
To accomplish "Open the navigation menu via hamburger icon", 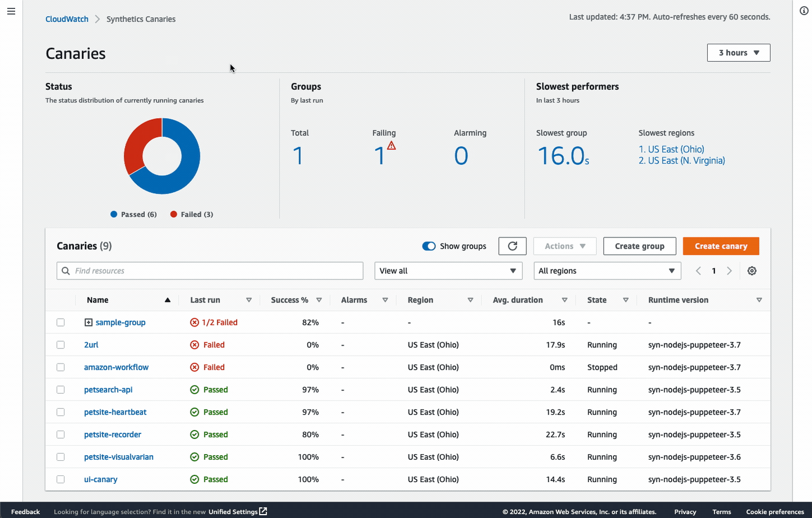I will tap(11, 11).
